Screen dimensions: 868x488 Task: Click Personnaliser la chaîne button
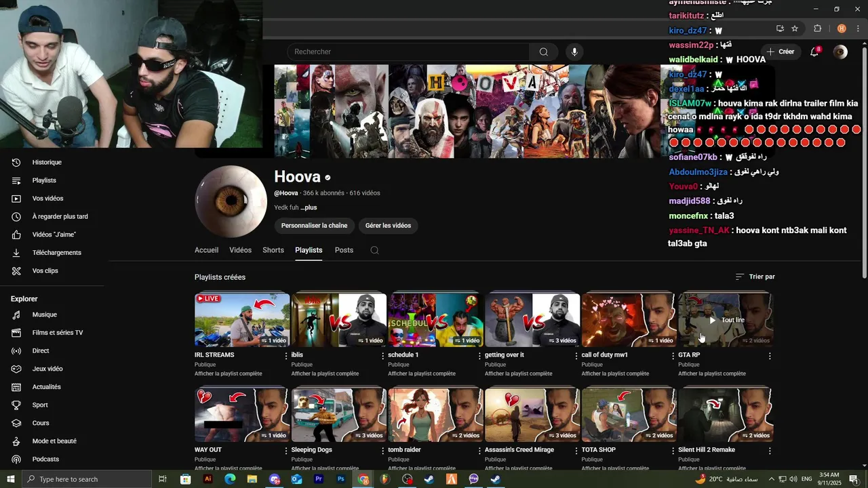tap(314, 226)
